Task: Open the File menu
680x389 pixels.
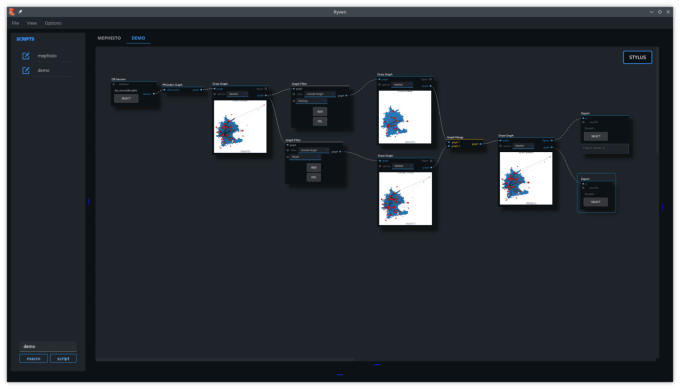Action: [15, 23]
